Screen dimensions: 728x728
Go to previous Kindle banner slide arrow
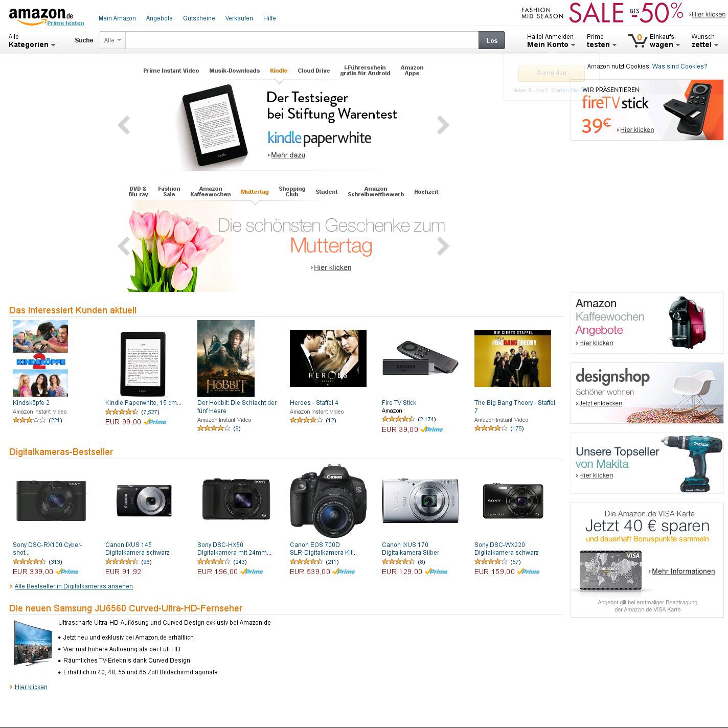124,125
